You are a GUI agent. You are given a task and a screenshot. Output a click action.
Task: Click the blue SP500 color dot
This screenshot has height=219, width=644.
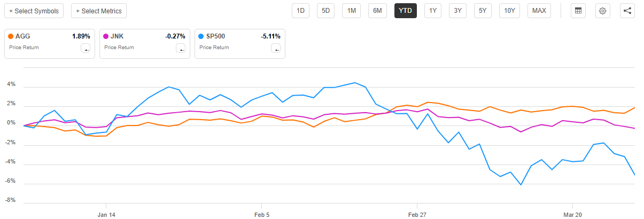click(x=201, y=36)
